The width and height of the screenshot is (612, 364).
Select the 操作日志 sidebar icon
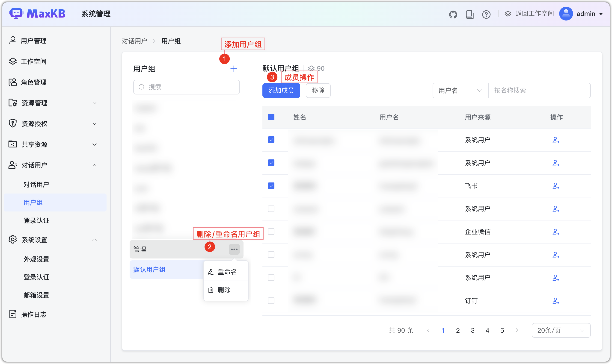(12, 314)
